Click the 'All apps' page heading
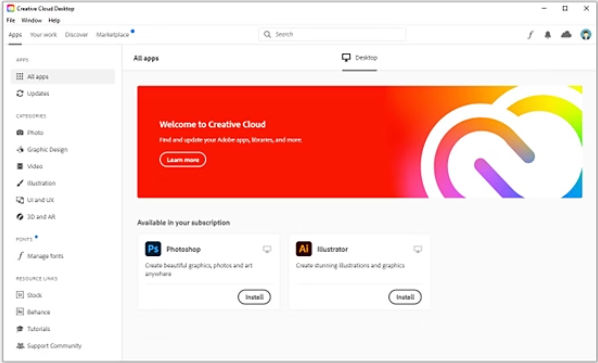 pyautogui.click(x=146, y=58)
